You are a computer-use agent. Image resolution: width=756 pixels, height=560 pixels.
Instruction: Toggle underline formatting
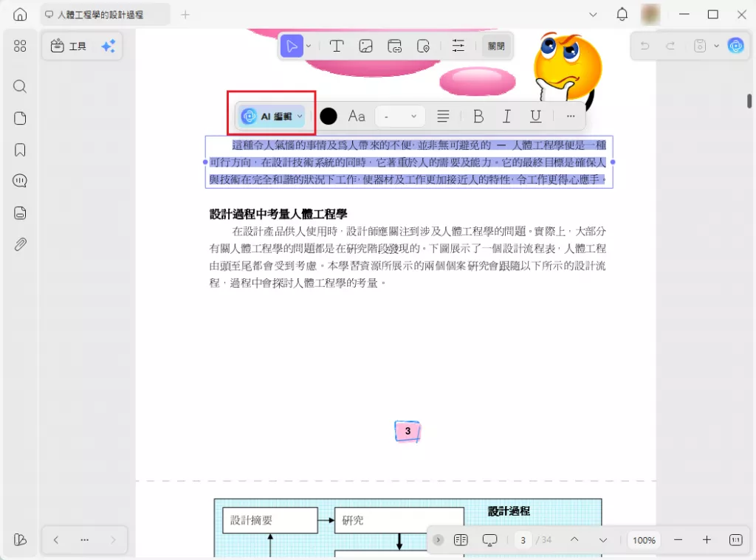point(535,116)
